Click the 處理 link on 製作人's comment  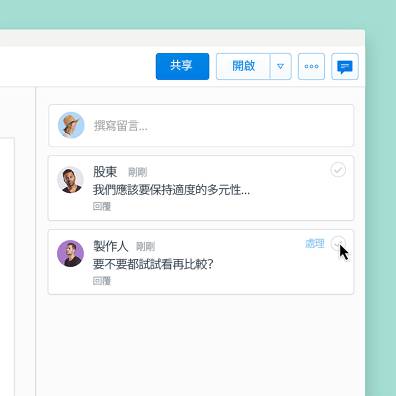[x=315, y=244]
